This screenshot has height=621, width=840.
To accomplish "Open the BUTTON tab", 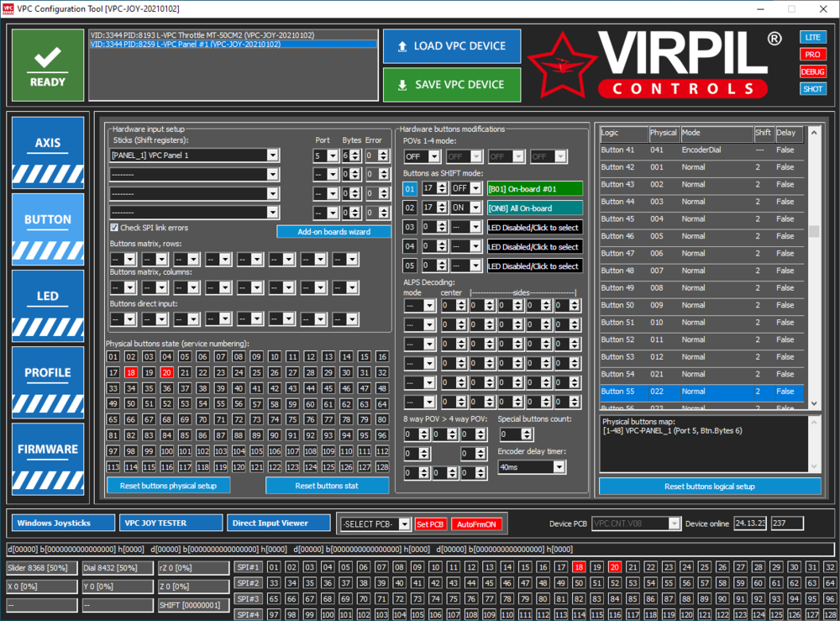I will point(48,229).
